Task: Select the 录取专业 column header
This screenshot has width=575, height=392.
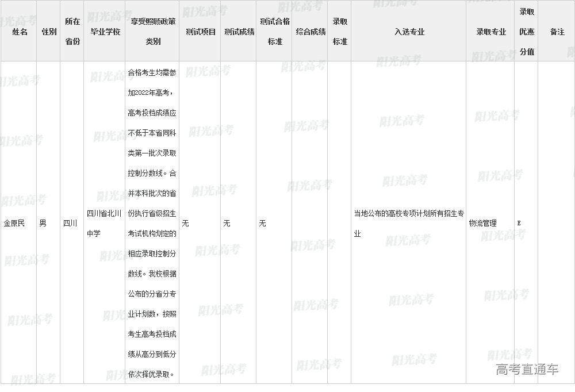Action: 491,32
